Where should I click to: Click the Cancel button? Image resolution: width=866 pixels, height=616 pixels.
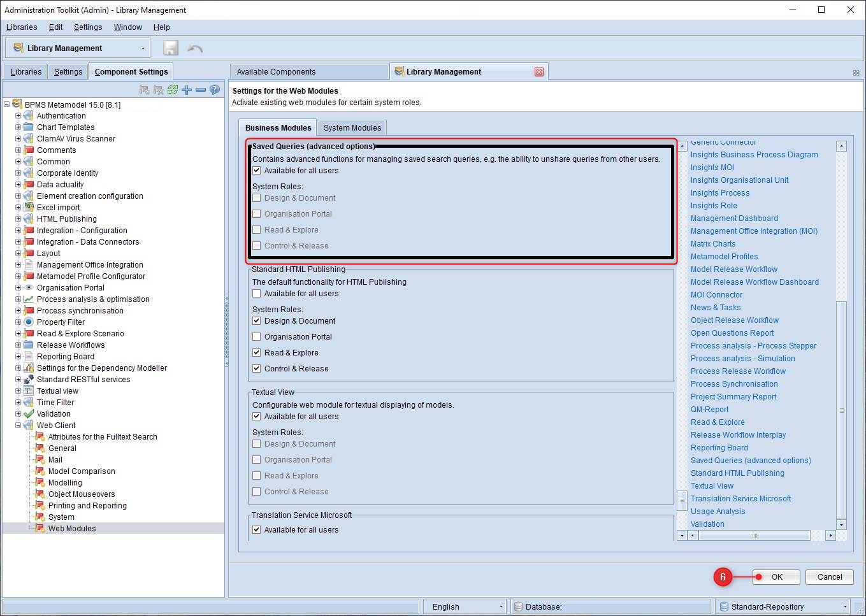click(830, 577)
